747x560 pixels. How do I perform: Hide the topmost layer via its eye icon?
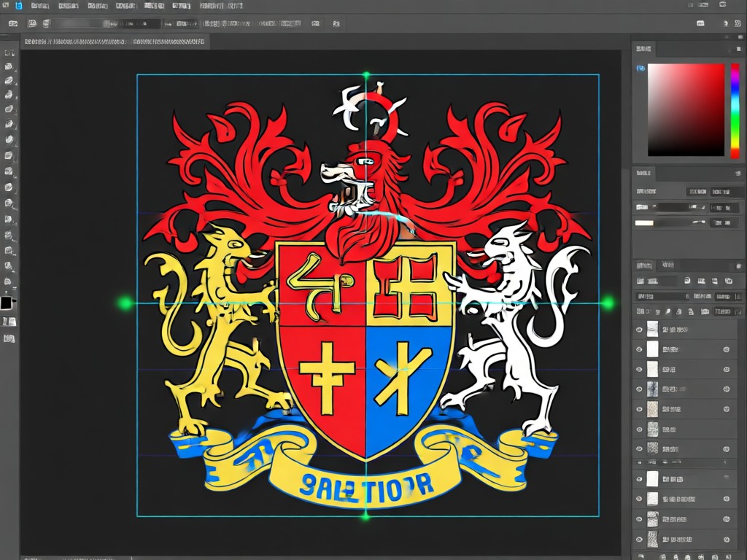coord(639,330)
